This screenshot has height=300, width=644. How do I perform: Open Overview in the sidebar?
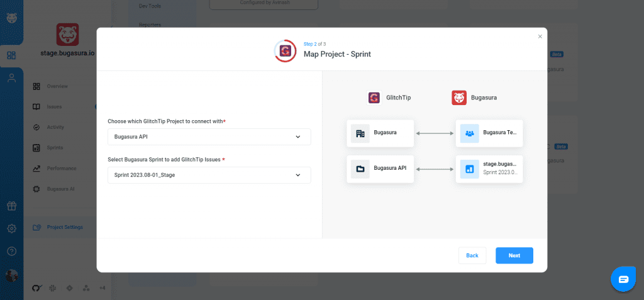point(57,86)
